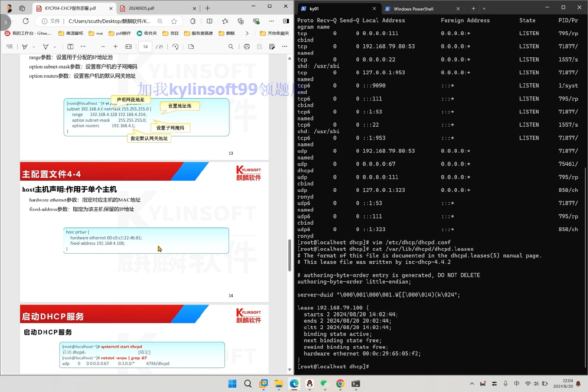This screenshot has width=588, height=392.
Task: Search within the PDF document
Action: (x=231, y=46)
